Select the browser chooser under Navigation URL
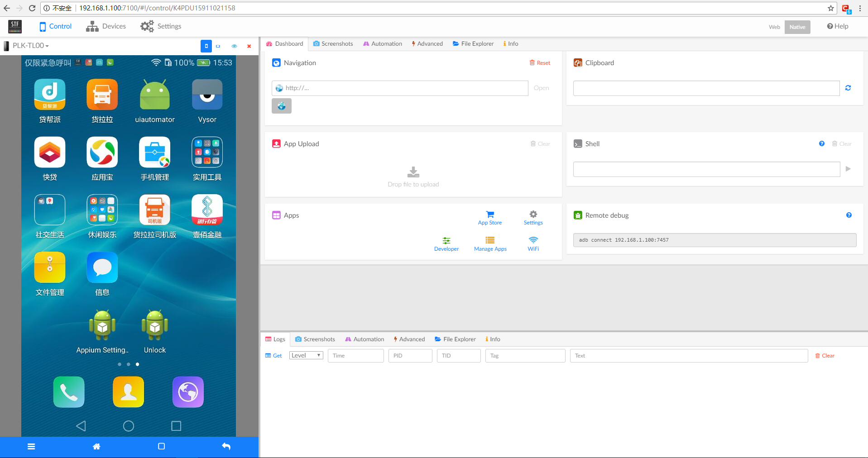This screenshot has width=868, height=458. pyautogui.click(x=282, y=106)
